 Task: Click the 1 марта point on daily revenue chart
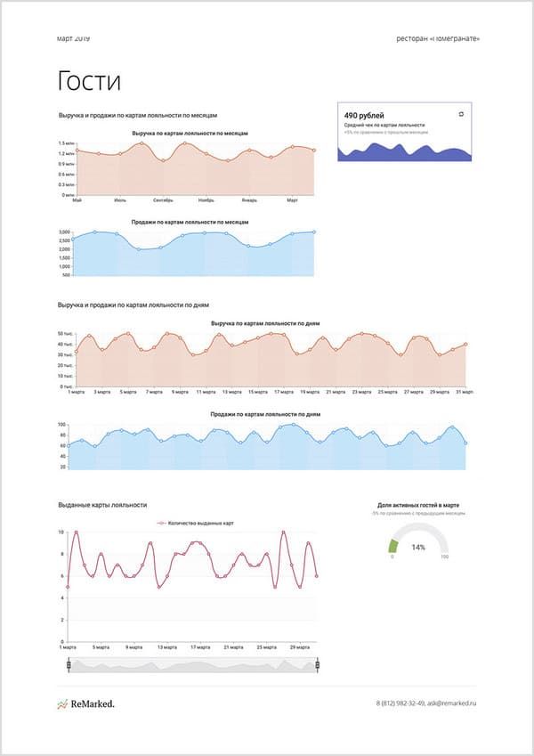(x=77, y=352)
